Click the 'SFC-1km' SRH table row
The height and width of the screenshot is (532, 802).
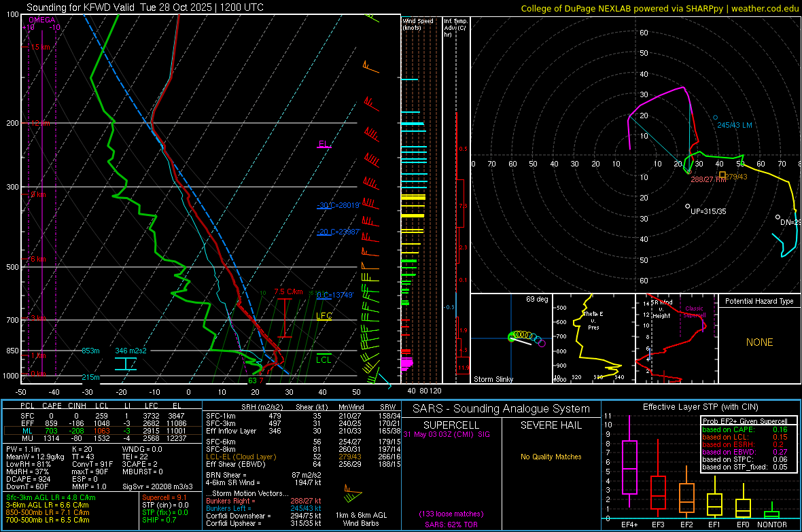click(303, 416)
